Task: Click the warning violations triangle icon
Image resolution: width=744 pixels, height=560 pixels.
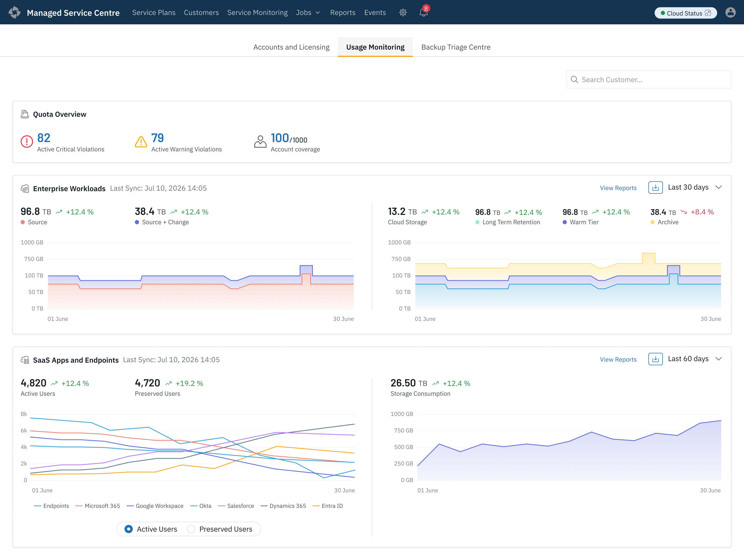Action: pos(141,142)
